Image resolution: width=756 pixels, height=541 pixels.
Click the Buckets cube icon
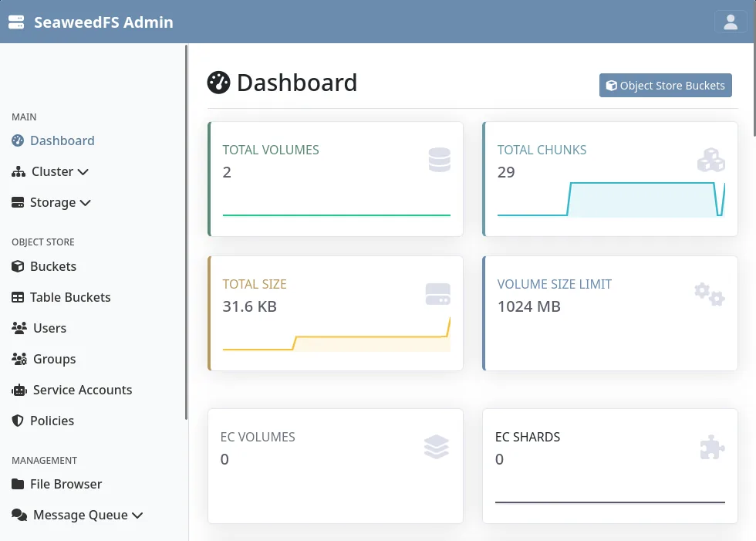click(18, 266)
